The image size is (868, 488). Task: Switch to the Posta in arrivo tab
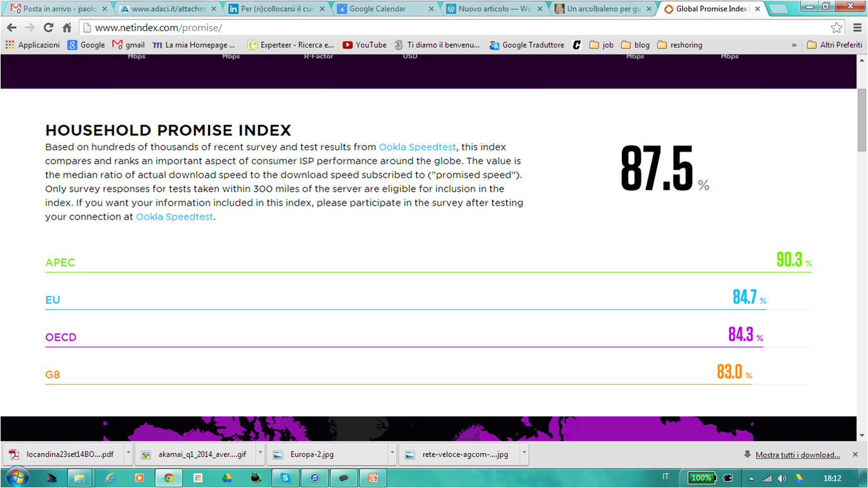tap(58, 9)
